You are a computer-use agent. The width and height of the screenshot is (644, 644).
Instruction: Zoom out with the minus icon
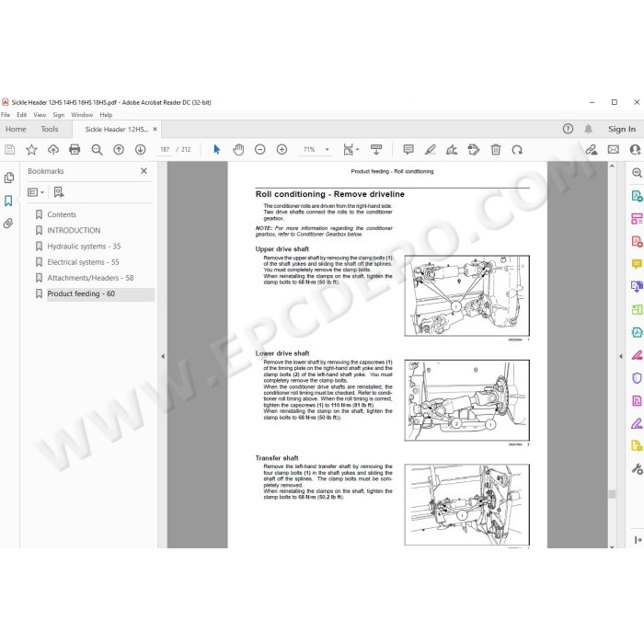point(260,149)
